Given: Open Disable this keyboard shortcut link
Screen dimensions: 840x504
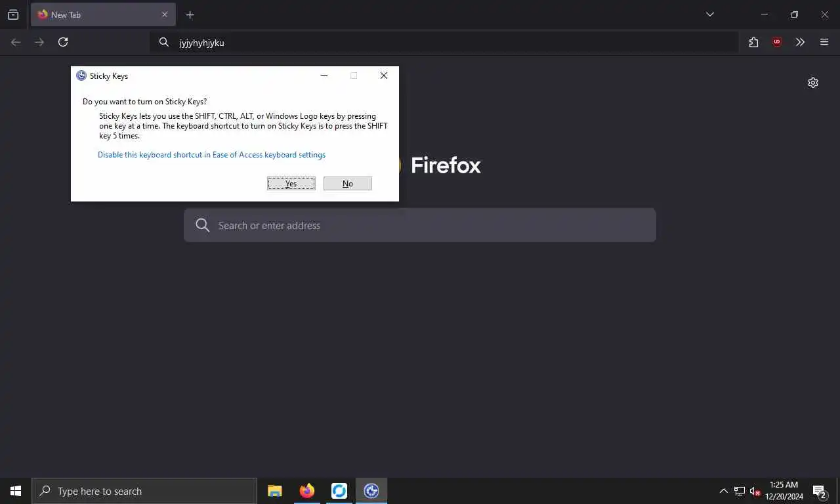Looking at the screenshot, I should [211, 155].
